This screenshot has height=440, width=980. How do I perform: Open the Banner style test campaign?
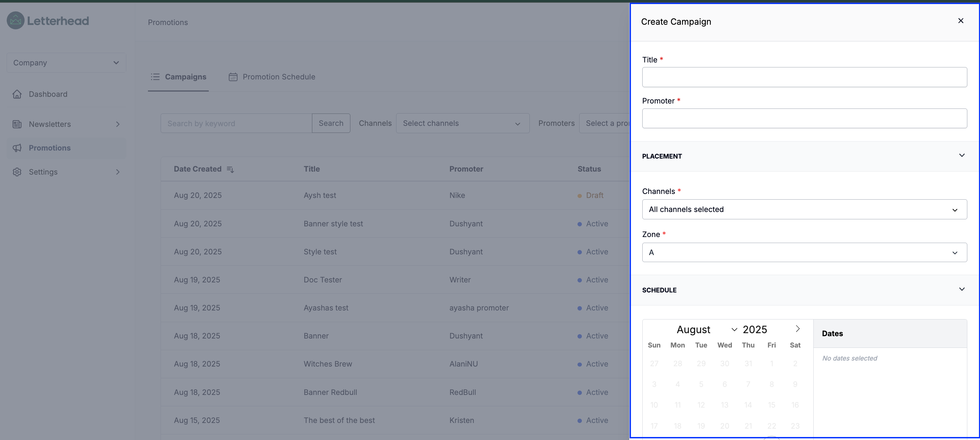coord(333,224)
